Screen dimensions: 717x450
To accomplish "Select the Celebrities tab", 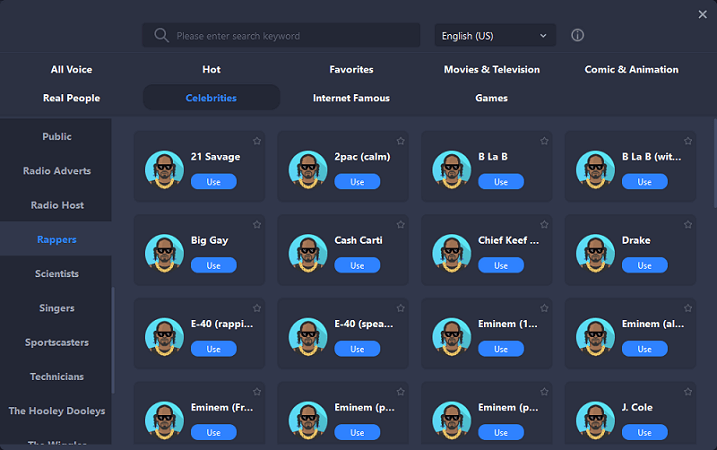I will [x=211, y=97].
